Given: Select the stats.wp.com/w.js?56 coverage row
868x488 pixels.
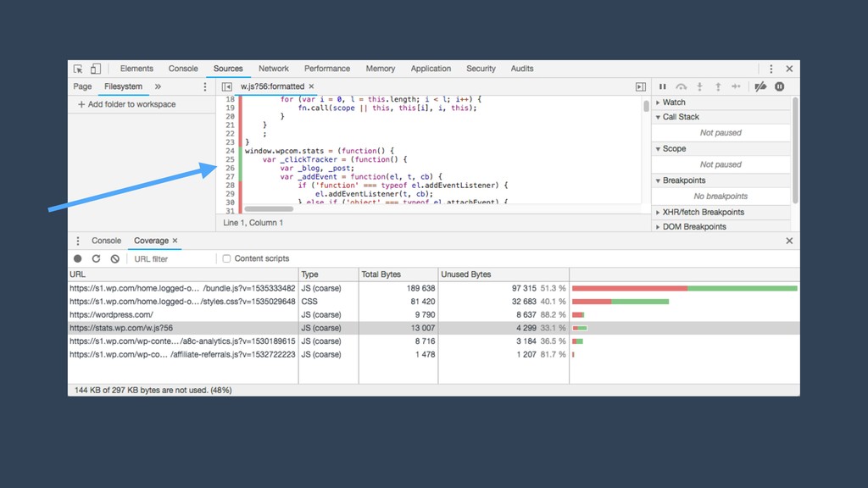Looking at the screenshot, I should point(182,328).
